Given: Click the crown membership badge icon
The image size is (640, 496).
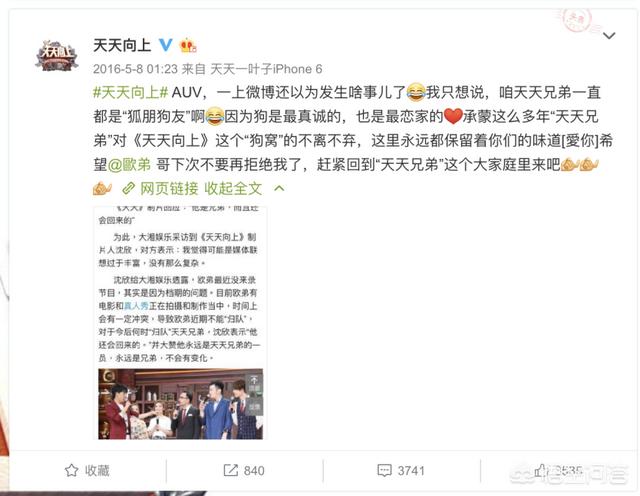Looking at the screenshot, I should [x=188, y=45].
